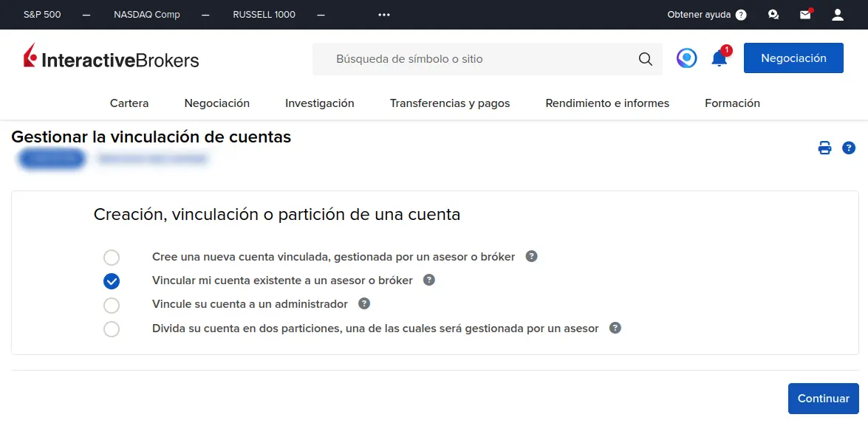868x437 pixels.
Task: Click the Continuar button
Action: coord(823,398)
